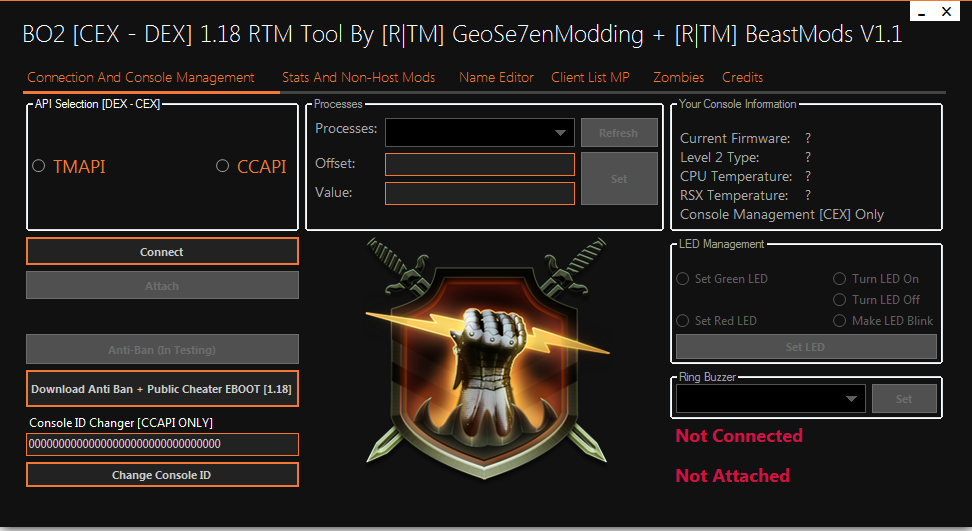972x531 pixels.
Task: Click the "Not Attached" status text
Action: [x=733, y=476]
